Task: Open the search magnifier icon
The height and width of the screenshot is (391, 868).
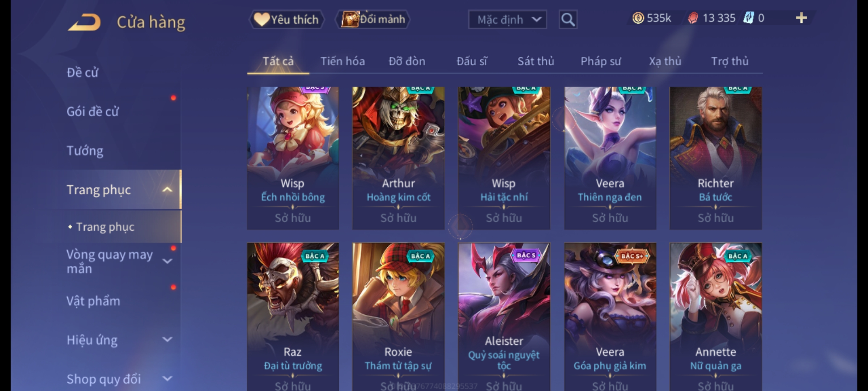Action: tap(568, 20)
